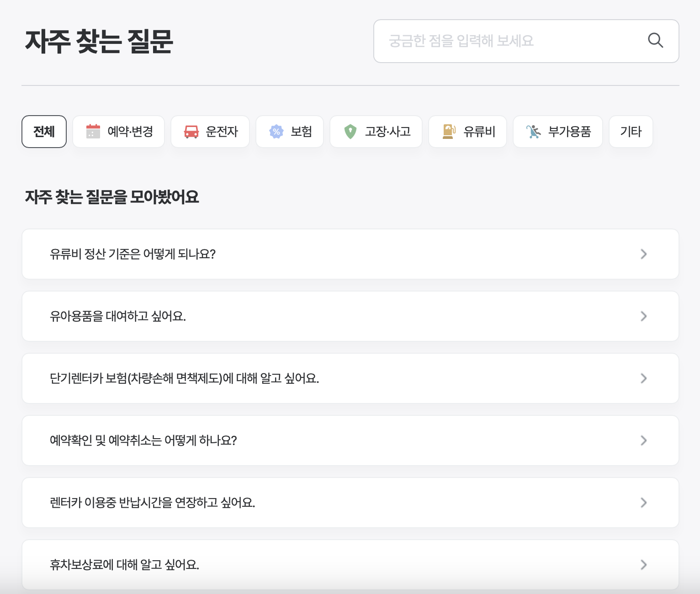The width and height of the screenshot is (700, 594).
Task: Expand chevron for 유류비 정산 기준 question
Action: [644, 254]
